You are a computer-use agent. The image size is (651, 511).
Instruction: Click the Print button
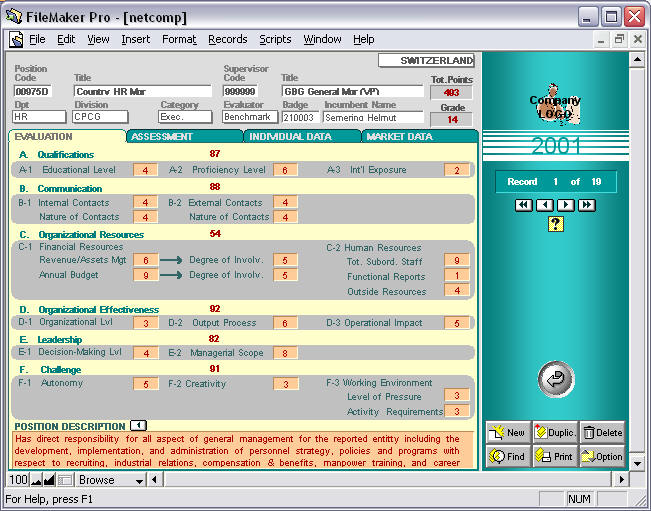click(555, 456)
